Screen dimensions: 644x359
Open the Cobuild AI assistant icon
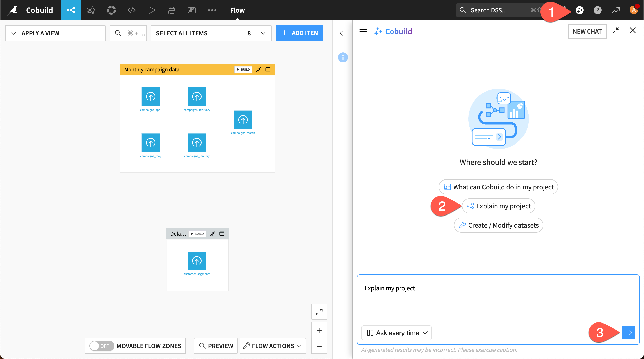(x=580, y=10)
